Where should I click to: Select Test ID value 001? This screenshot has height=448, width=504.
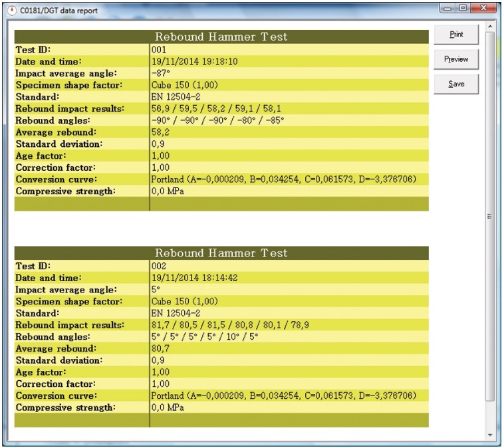159,49
